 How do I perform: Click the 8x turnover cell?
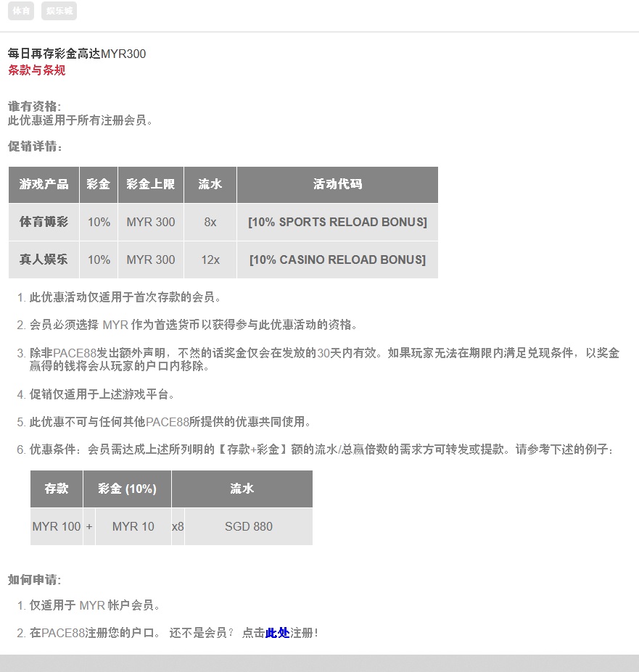coord(210,223)
